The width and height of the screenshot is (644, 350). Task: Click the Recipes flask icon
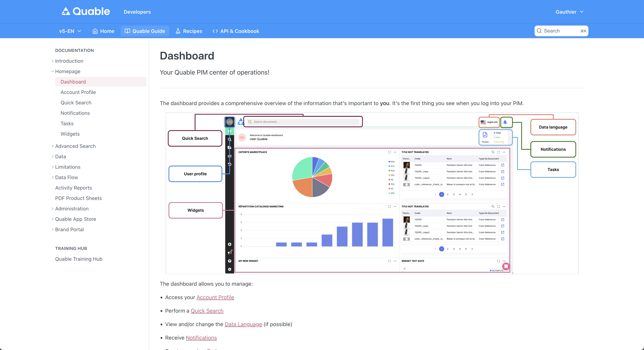point(178,31)
